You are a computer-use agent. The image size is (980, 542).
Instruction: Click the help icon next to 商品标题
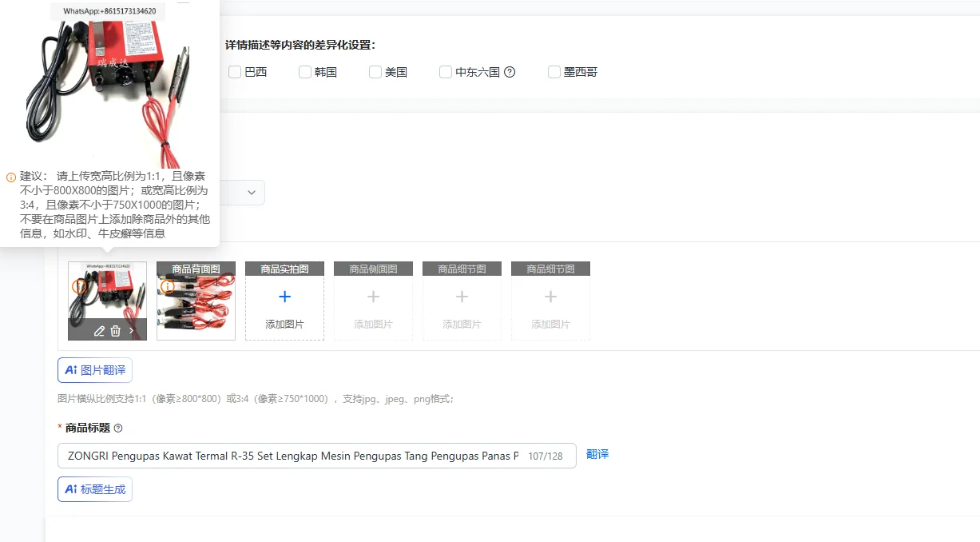point(118,428)
